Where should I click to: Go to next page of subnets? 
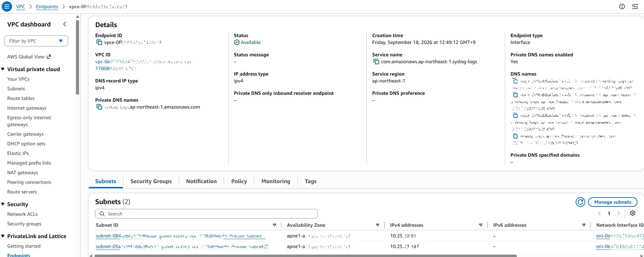point(619,213)
